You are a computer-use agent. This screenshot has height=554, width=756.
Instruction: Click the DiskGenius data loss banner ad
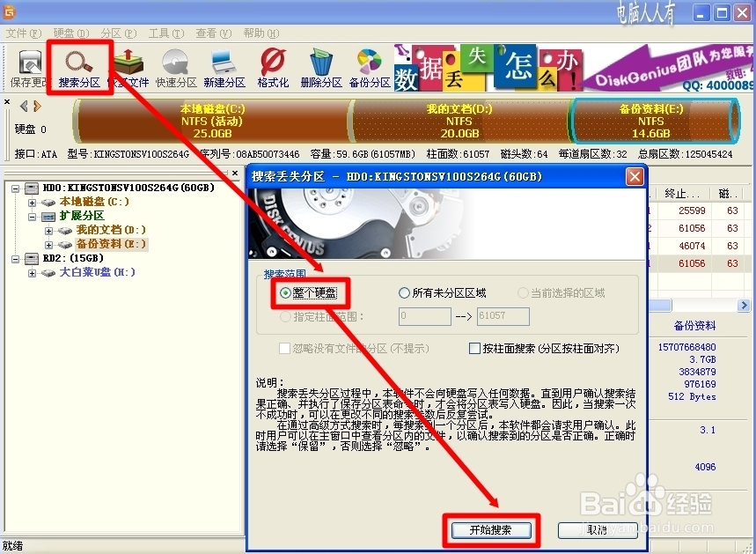[x=574, y=68]
